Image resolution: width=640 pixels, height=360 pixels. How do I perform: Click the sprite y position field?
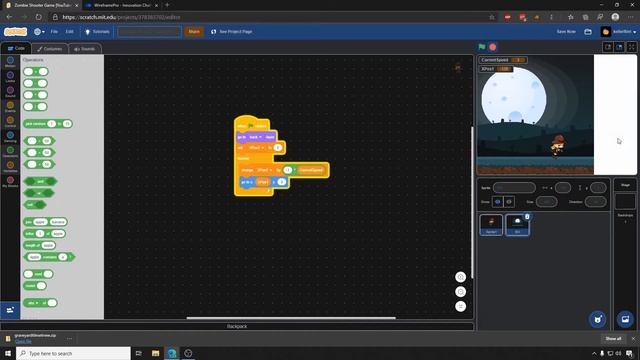(x=598, y=188)
